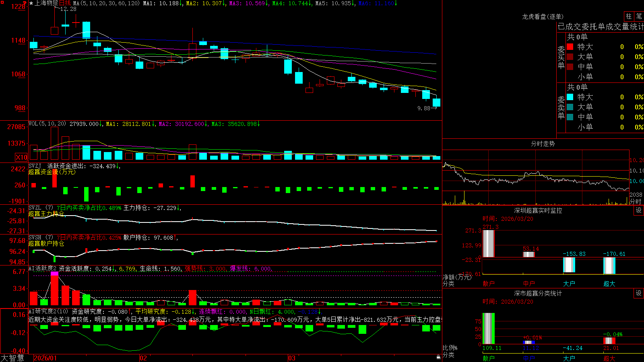
Task: Click the intraday 分时走势 mini chart
Action: pos(536,177)
